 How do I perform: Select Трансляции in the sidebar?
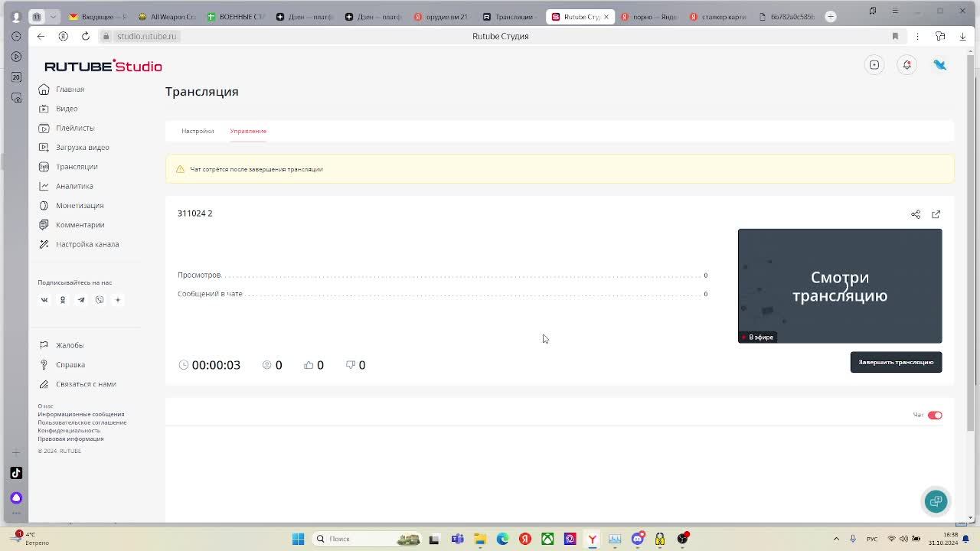(68, 167)
